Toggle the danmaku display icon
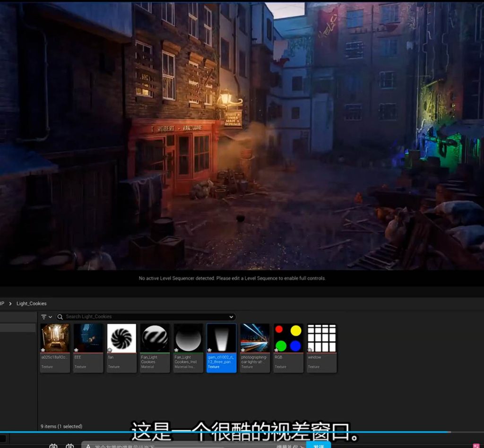 coord(53,446)
